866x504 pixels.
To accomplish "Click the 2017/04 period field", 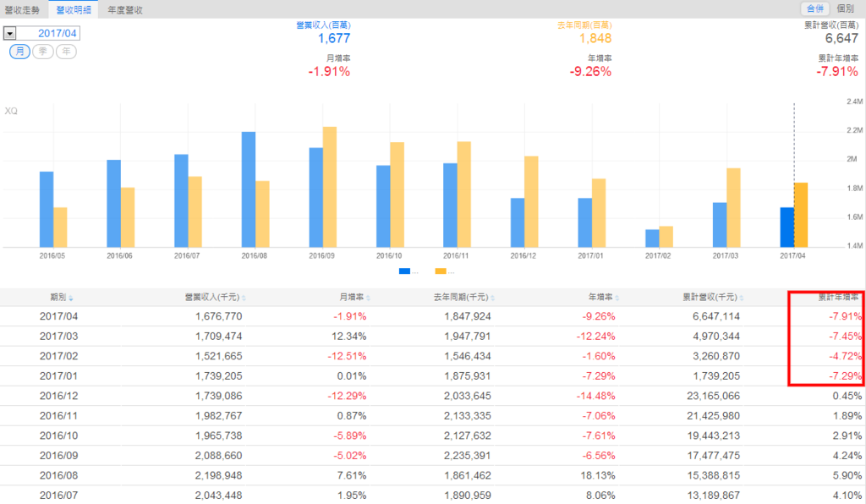I will point(48,34).
